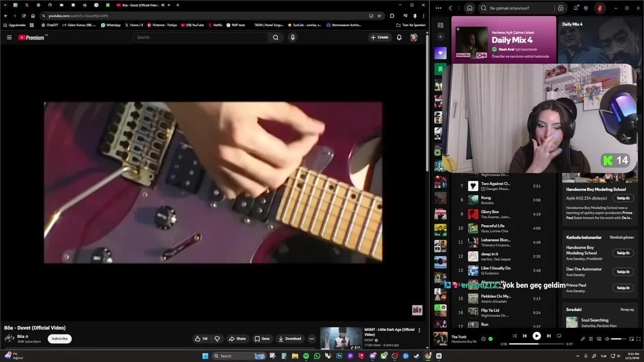
Task: Expand Chrome tab search dropdown
Action: pyautogui.click(x=5, y=5)
